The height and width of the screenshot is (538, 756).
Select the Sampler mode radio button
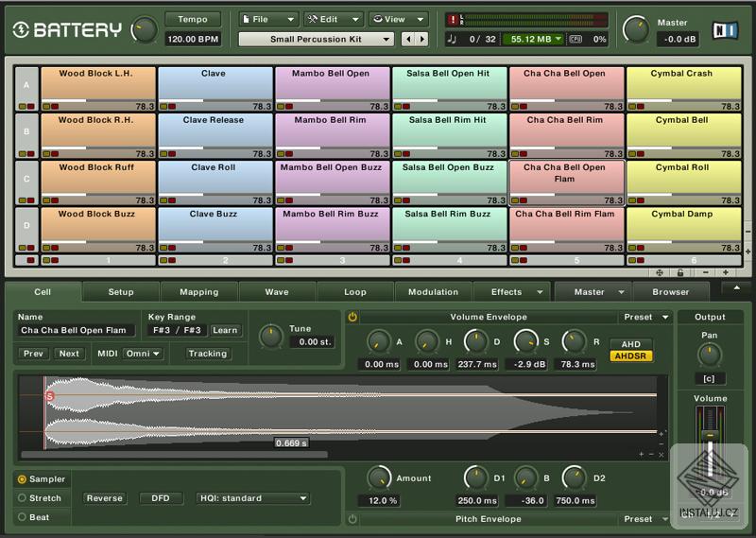(22, 479)
